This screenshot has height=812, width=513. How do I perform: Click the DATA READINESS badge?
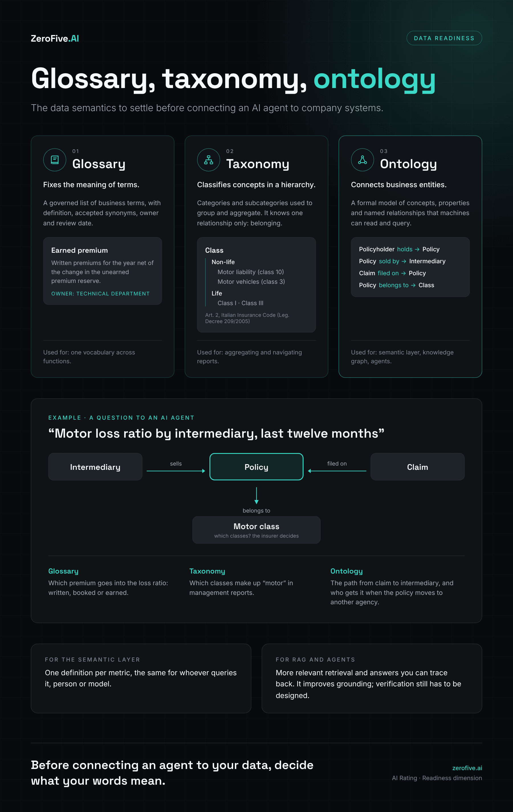coord(444,38)
